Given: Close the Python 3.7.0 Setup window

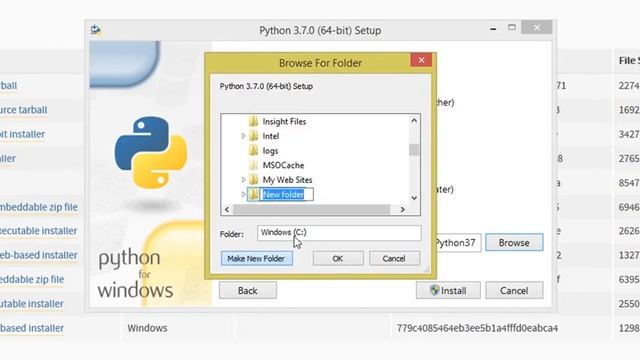Looking at the screenshot, I should click(x=537, y=28).
